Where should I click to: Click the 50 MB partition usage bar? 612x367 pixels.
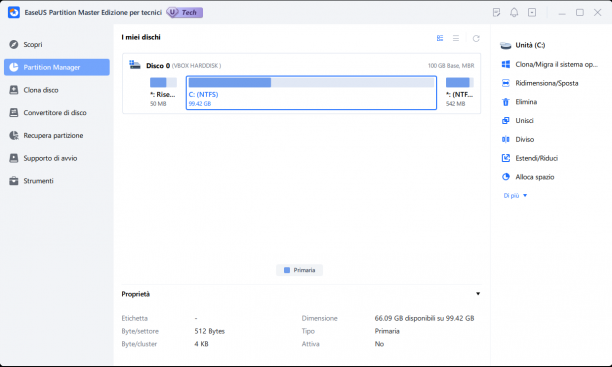pyautogui.click(x=163, y=82)
